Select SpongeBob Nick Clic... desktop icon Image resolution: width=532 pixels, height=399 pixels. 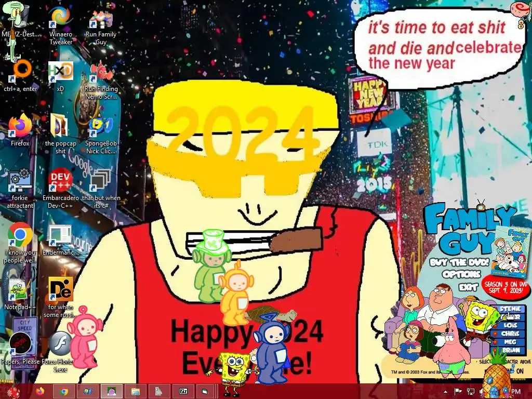coord(101,134)
